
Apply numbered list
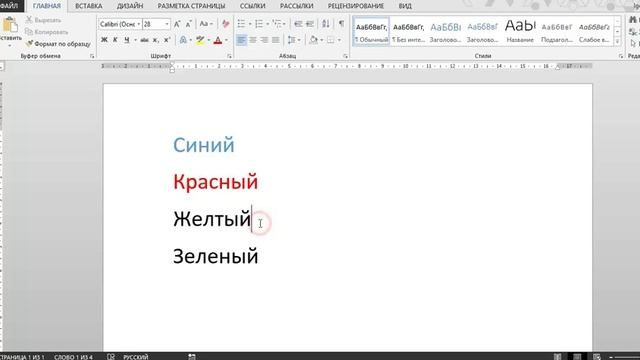pyautogui.click(x=259, y=24)
